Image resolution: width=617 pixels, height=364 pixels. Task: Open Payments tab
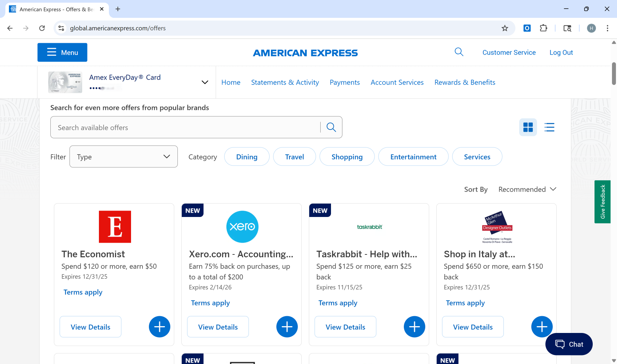(x=345, y=82)
